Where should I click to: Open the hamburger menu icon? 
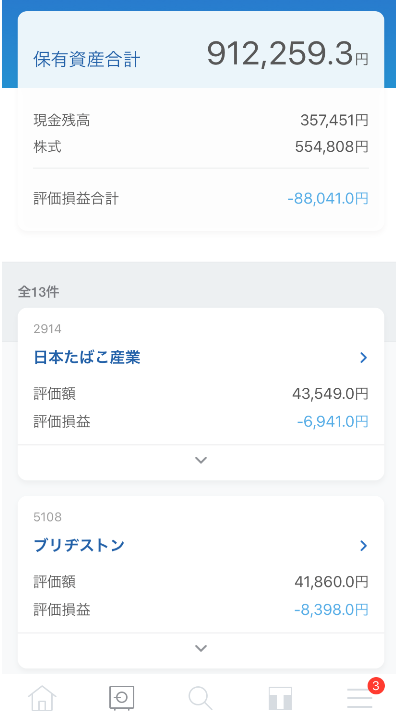tap(359, 698)
